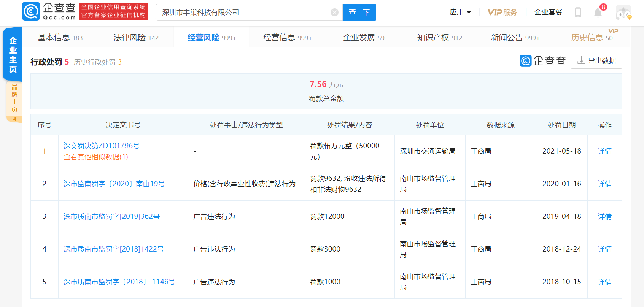Open document 深市质南市监罚字[2018]1422号

coord(113,249)
